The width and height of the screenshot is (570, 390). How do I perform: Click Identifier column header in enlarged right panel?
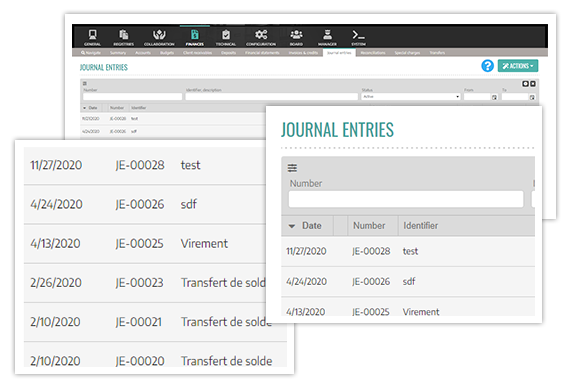(x=420, y=226)
